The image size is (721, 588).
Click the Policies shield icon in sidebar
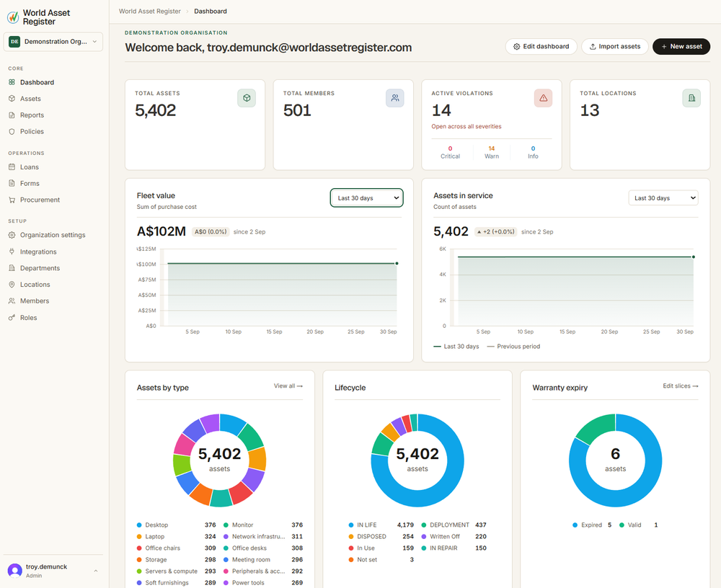click(x=12, y=131)
